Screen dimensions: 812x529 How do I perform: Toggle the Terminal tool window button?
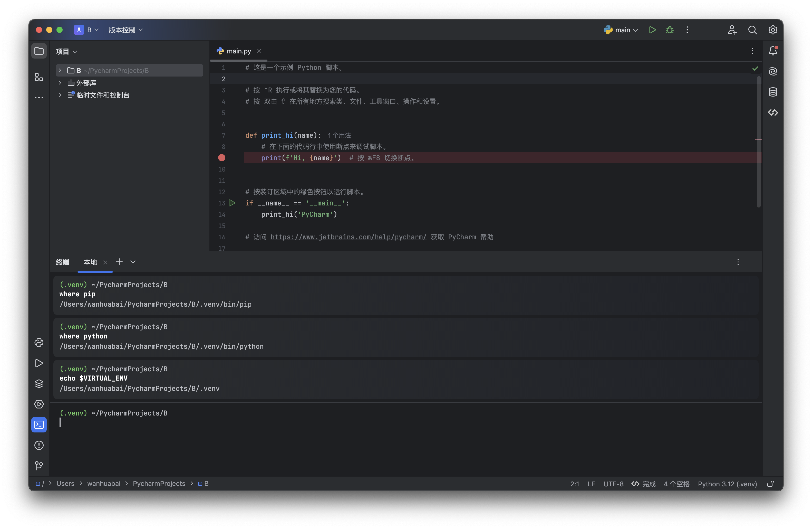tap(39, 424)
